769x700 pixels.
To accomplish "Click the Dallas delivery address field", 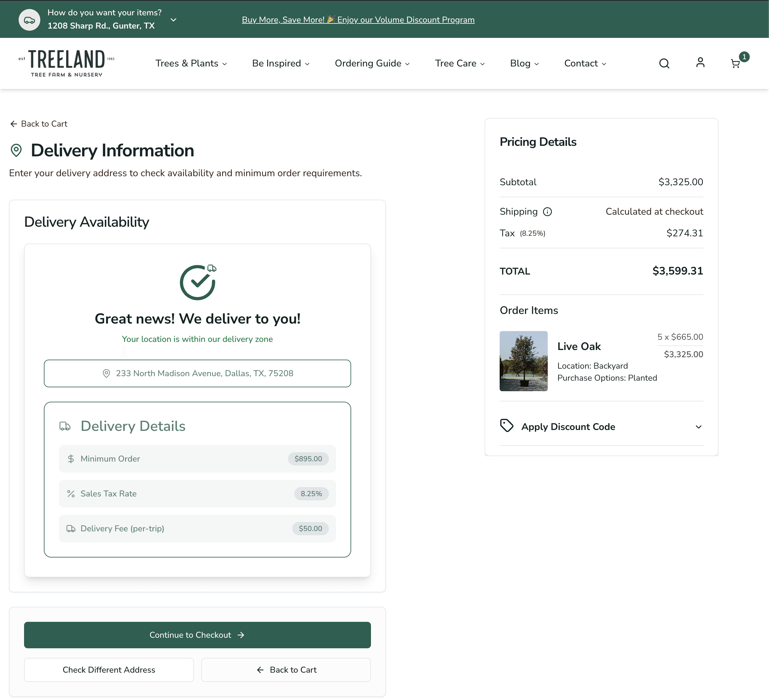I will (197, 373).
